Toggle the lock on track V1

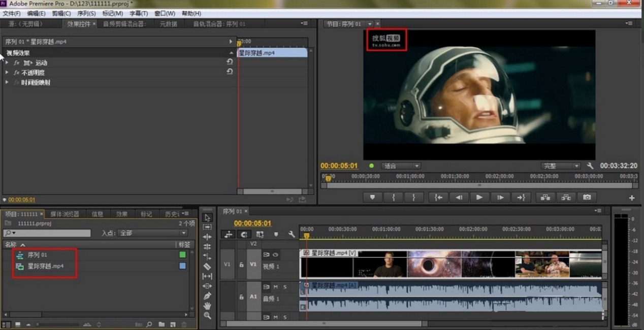241,264
